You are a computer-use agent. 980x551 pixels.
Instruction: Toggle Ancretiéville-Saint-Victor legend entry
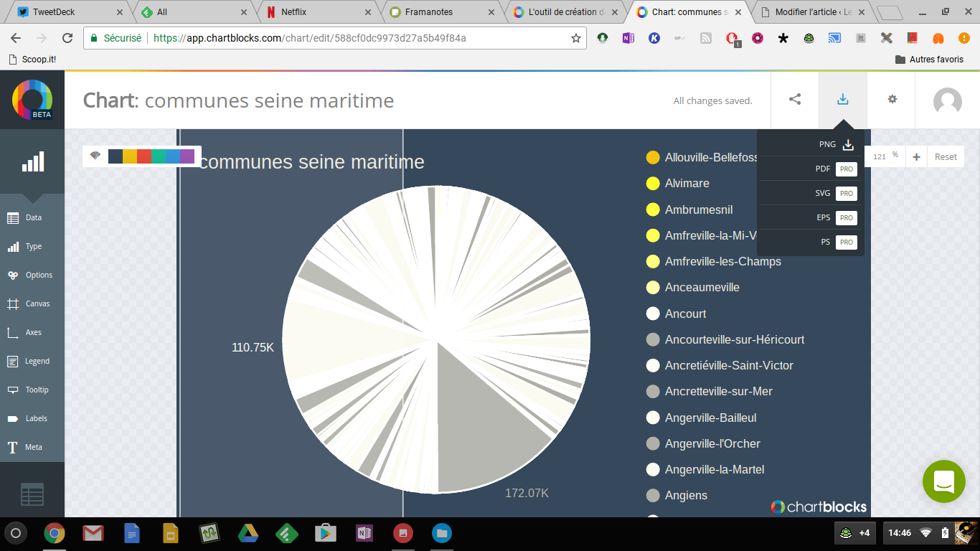coord(720,365)
